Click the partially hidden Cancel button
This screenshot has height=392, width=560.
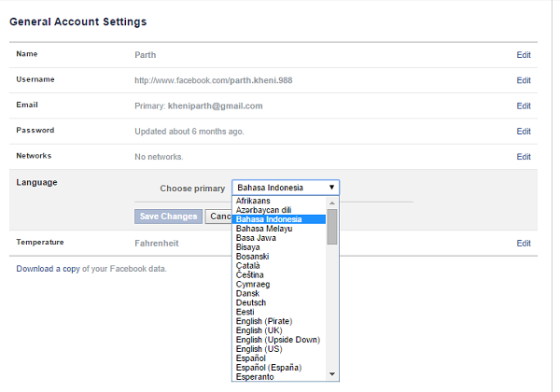[x=218, y=217]
